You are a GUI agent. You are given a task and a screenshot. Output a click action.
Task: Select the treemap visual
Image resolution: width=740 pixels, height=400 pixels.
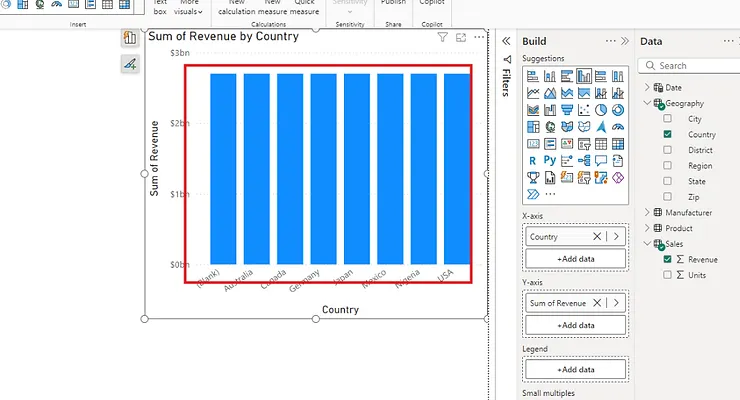tap(533, 127)
